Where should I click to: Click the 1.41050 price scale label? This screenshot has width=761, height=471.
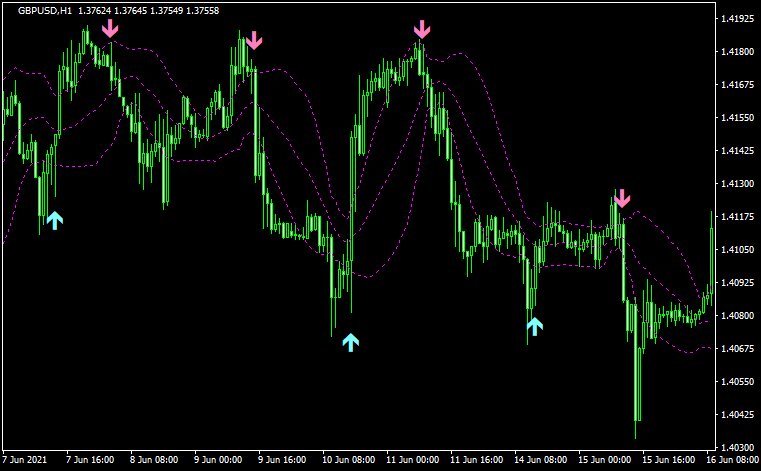[x=736, y=250]
